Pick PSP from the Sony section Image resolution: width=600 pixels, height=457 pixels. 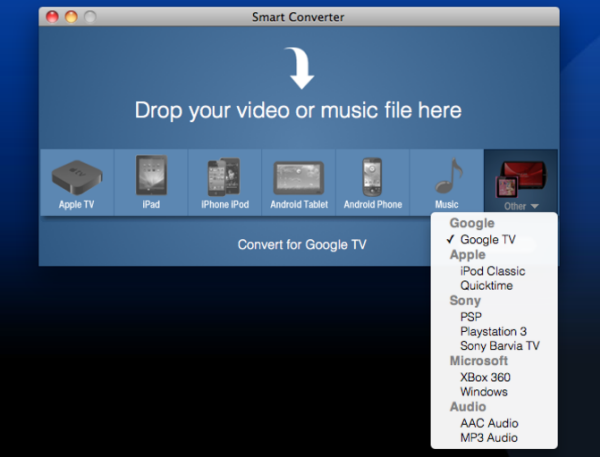click(x=471, y=316)
